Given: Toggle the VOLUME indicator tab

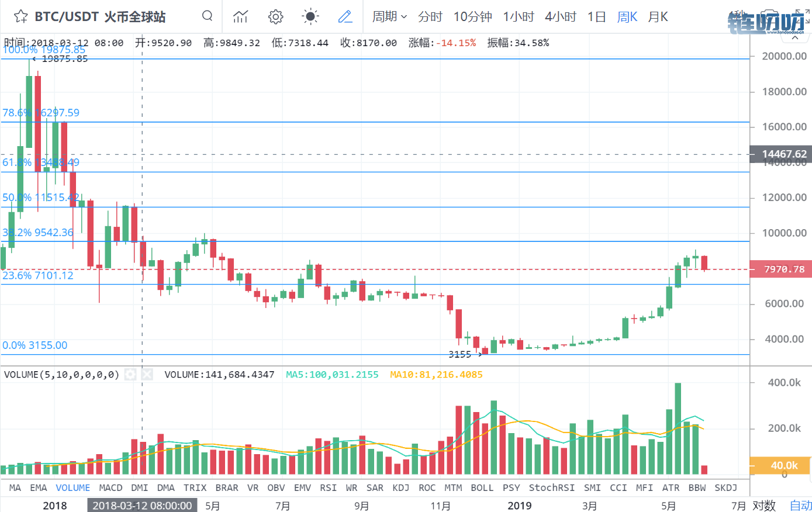Looking at the screenshot, I should [73, 487].
